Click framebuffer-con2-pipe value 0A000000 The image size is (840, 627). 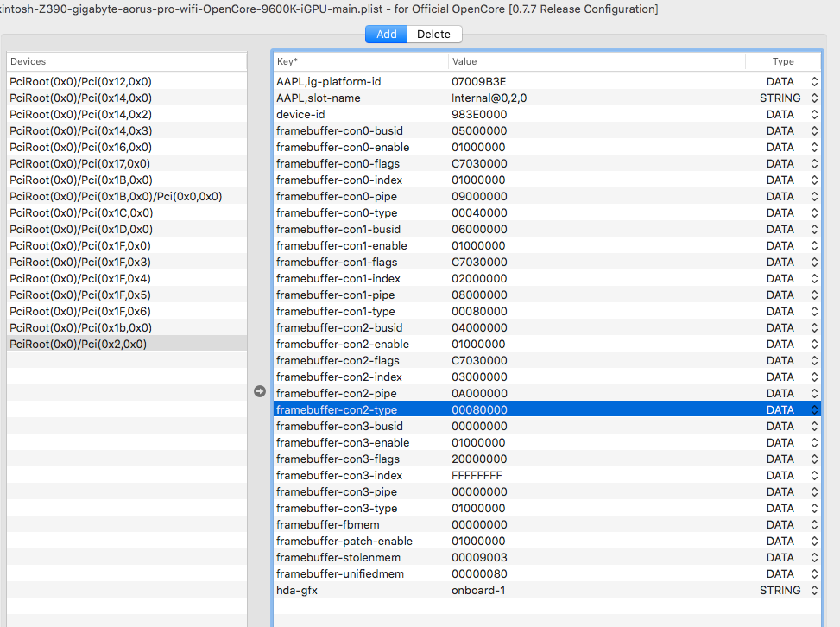click(x=479, y=393)
